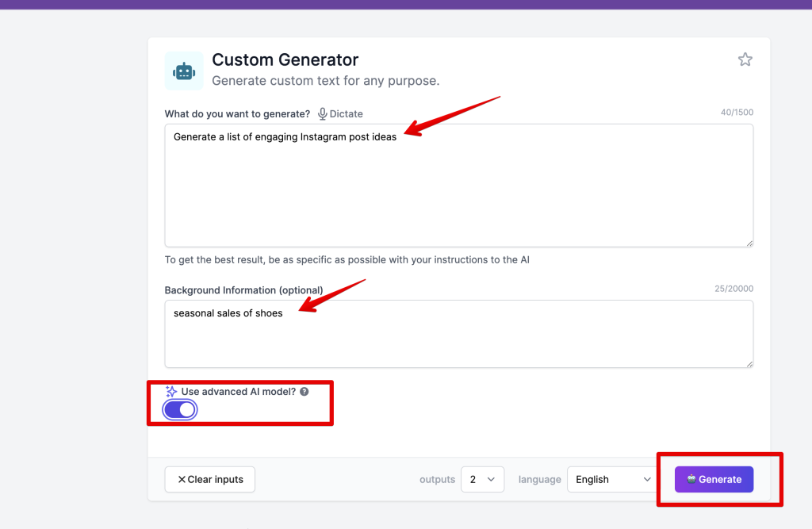812x529 pixels.
Task: Favorite this generator with the star icon
Action: pyautogui.click(x=745, y=59)
